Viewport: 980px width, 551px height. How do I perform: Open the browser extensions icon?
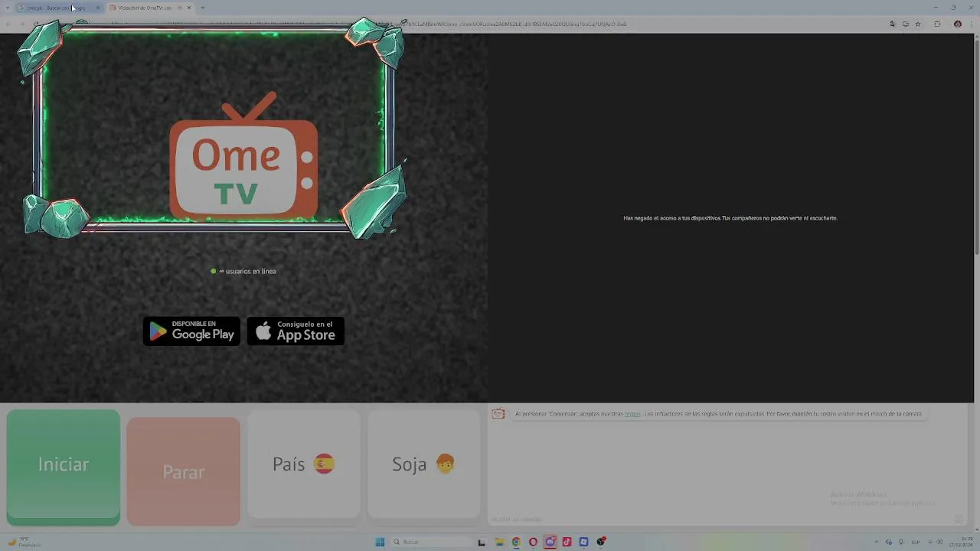937,24
